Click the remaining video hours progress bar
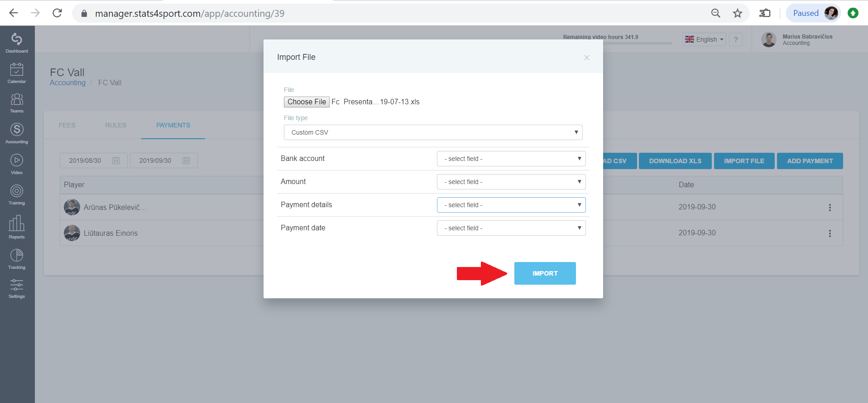868x403 pixels. [x=638, y=44]
